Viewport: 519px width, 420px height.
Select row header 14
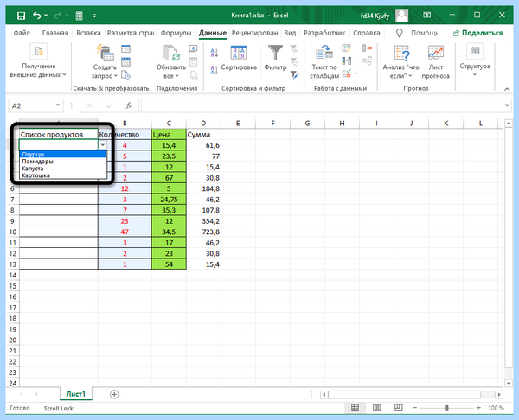coord(13,275)
